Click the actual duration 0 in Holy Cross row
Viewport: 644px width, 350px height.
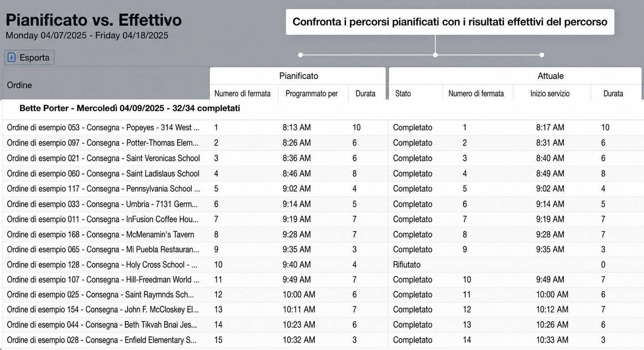click(x=603, y=265)
